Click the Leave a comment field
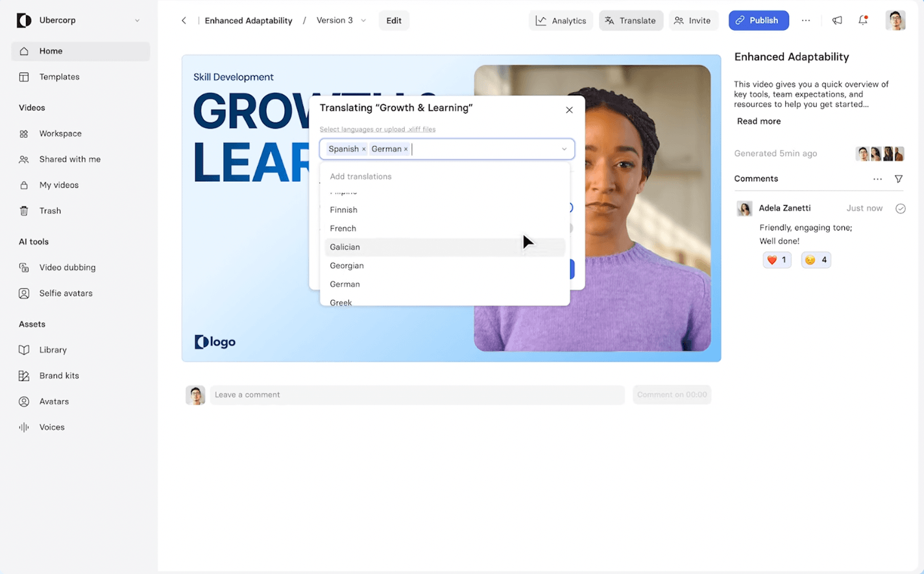The image size is (924, 574). [415, 395]
